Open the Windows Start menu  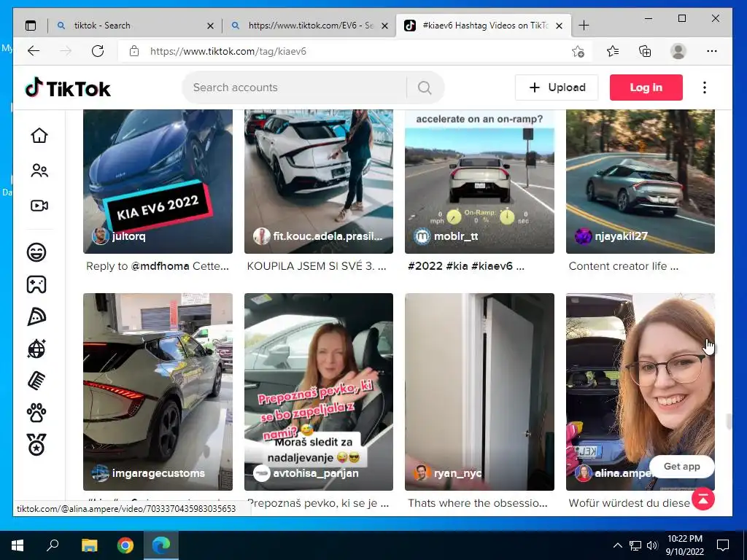(18, 545)
